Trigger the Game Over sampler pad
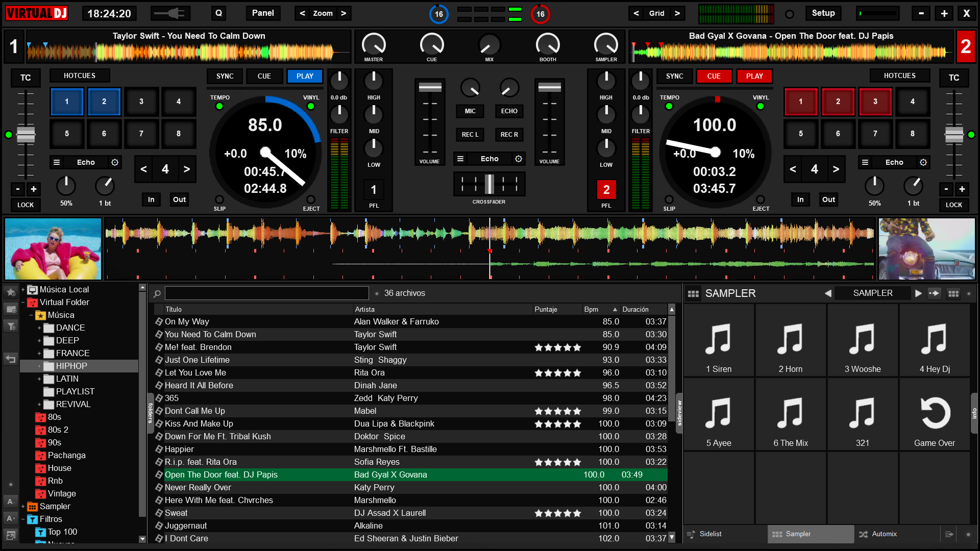980x551 pixels. pos(934,414)
